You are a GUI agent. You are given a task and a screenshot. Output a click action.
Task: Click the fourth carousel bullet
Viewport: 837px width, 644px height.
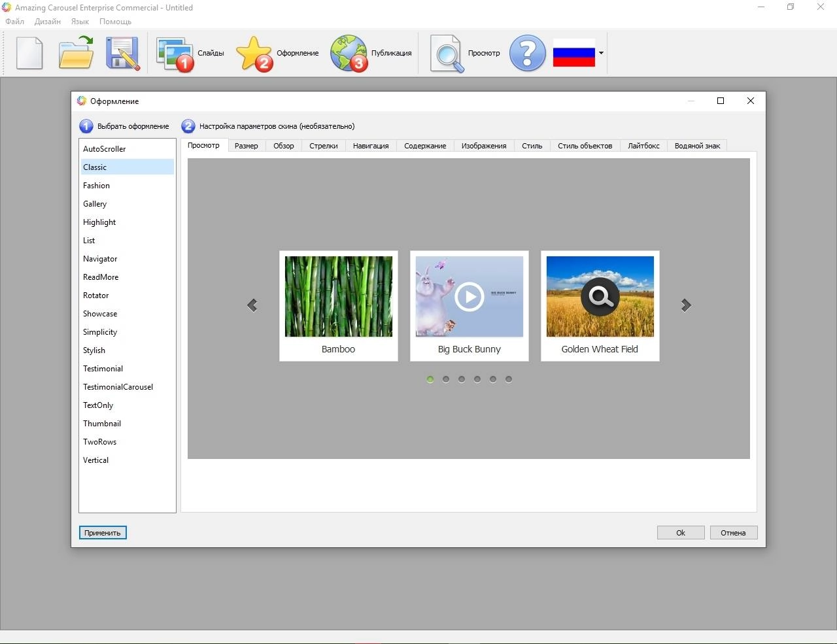click(x=477, y=379)
